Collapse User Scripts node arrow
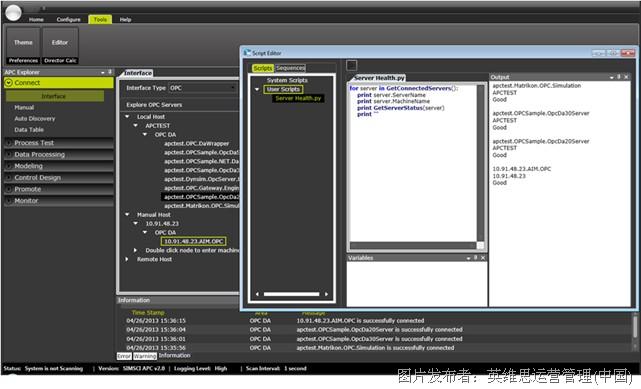 [x=257, y=89]
